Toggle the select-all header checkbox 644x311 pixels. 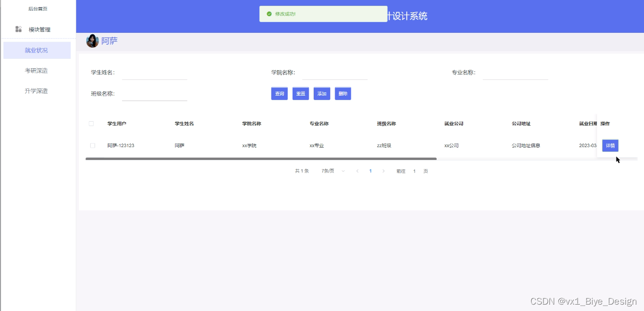pos(91,124)
